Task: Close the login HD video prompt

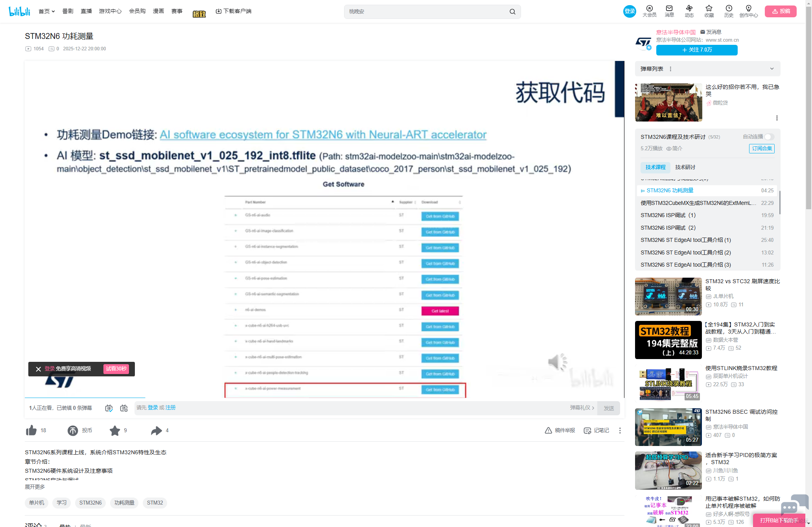Action: (38, 369)
